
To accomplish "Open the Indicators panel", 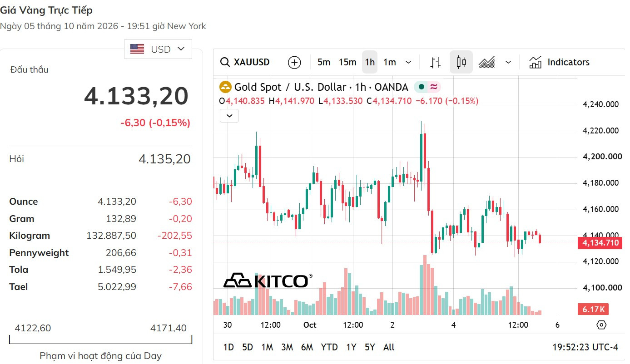I will coord(559,62).
